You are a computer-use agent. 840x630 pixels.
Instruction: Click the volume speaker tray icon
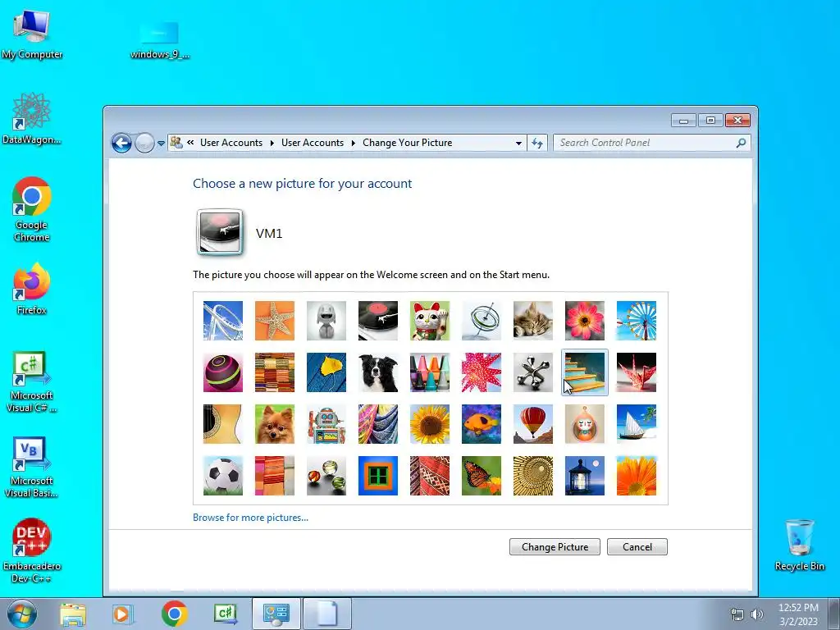coord(757,614)
